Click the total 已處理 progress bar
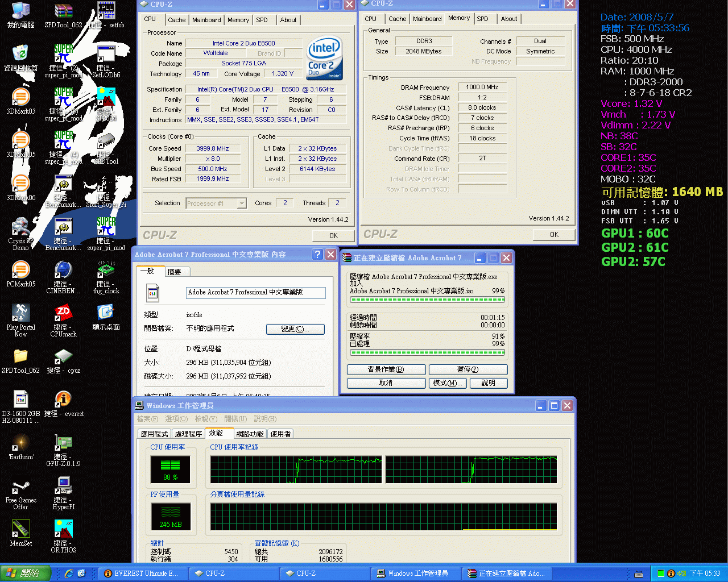 427,352
